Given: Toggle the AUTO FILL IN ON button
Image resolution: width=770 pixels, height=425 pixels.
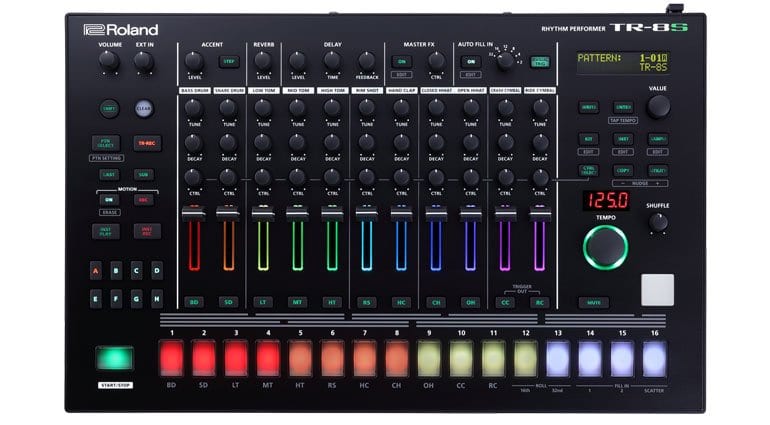Looking at the screenshot, I should tap(470, 61).
